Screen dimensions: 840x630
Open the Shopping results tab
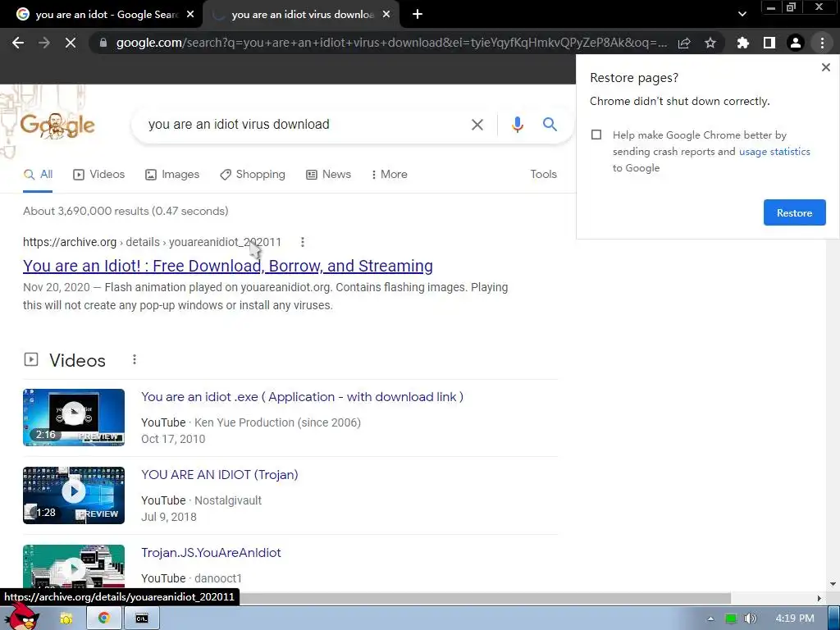pyautogui.click(x=253, y=175)
